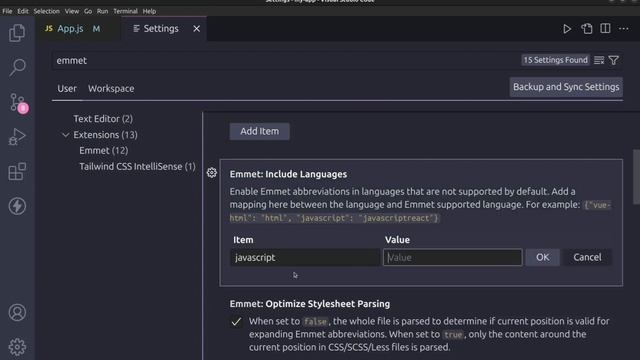Open the Go menu
The image size is (640, 360).
tap(88, 11)
